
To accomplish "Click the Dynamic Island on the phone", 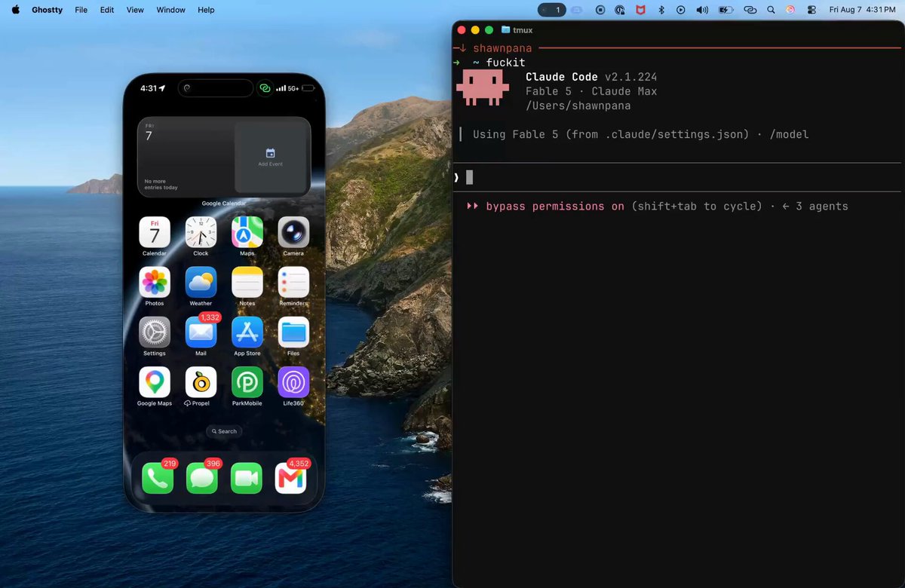I will [x=216, y=88].
